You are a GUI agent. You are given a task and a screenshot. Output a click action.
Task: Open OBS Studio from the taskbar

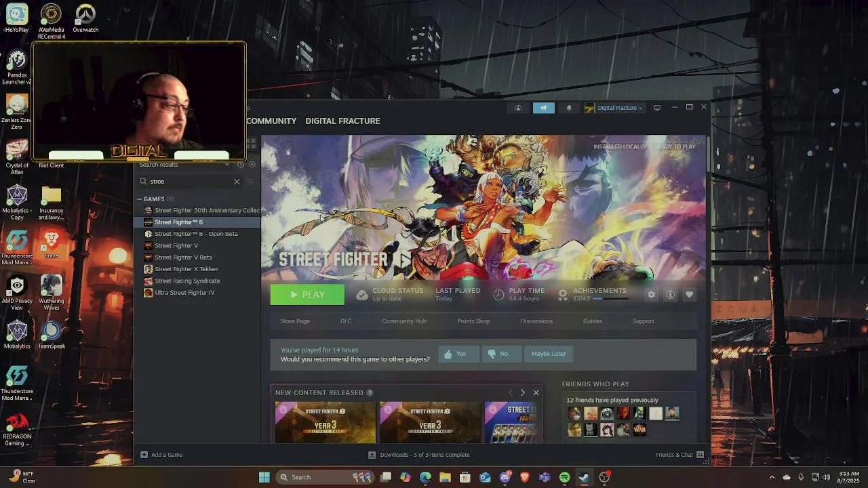click(x=604, y=477)
